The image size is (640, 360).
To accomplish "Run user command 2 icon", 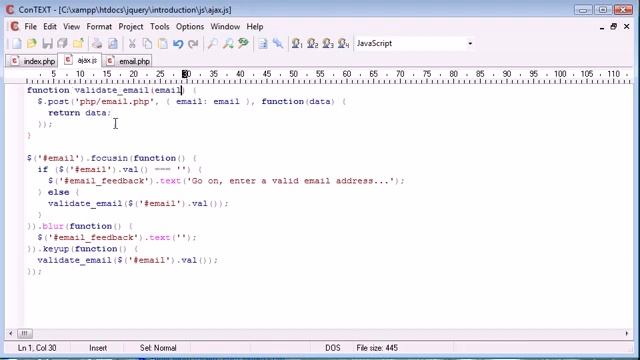I will click(x=313, y=43).
